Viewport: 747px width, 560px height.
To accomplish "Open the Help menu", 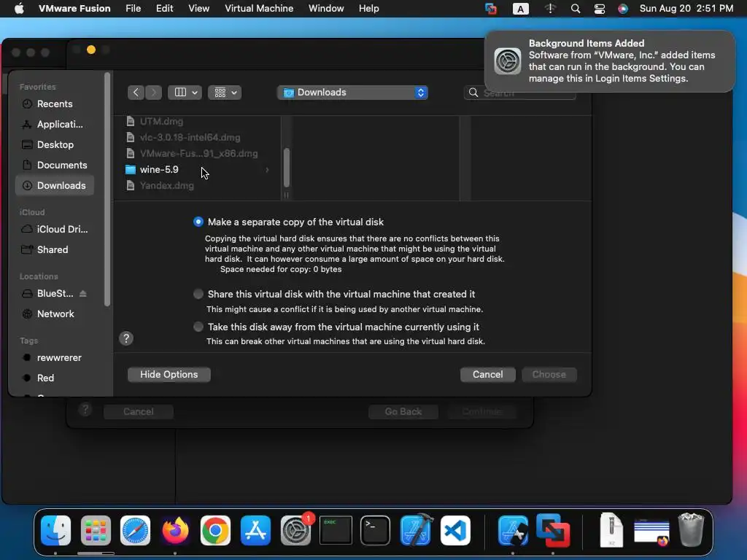I will [x=368, y=9].
